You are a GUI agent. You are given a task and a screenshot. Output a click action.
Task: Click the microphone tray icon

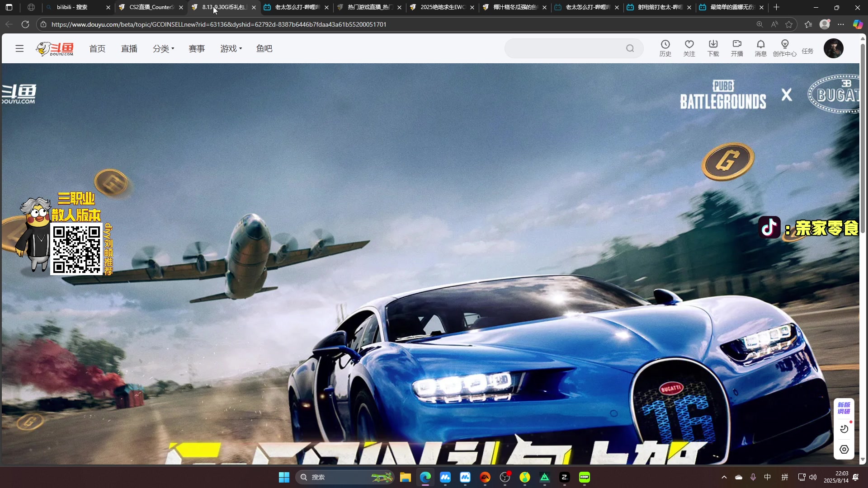click(753, 477)
